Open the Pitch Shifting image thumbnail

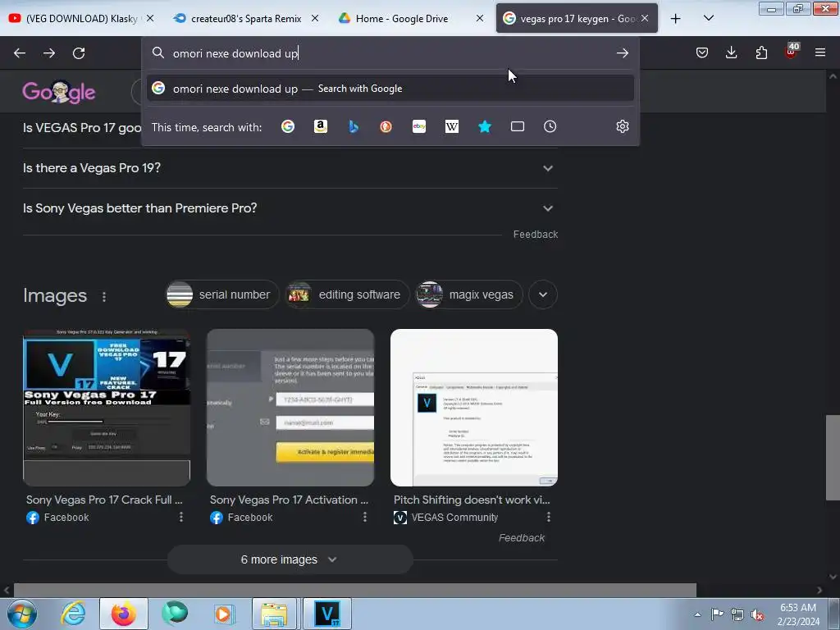(473, 407)
